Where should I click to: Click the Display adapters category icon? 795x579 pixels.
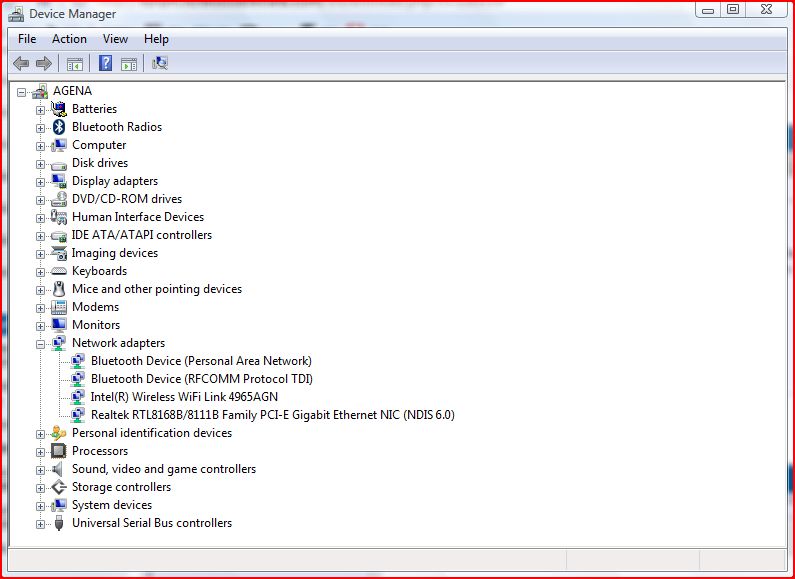click(x=59, y=181)
